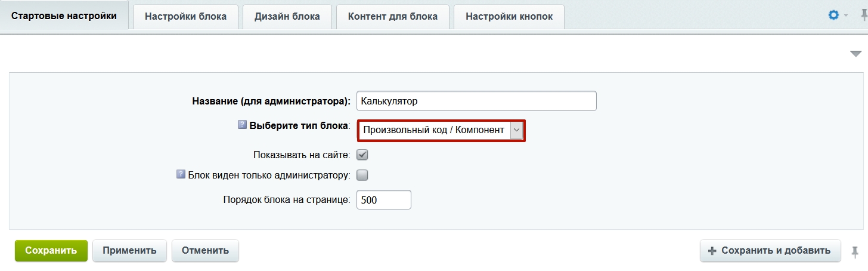This screenshot has height=271, width=868.
Task: Click the help icon beside 'Блок виден только администратору'
Action: tap(181, 174)
